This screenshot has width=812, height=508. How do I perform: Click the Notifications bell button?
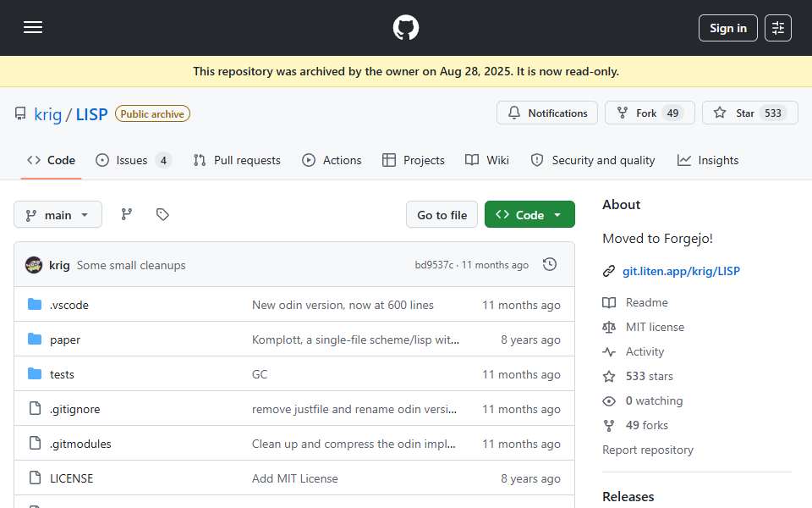click(x=547, y=113)
